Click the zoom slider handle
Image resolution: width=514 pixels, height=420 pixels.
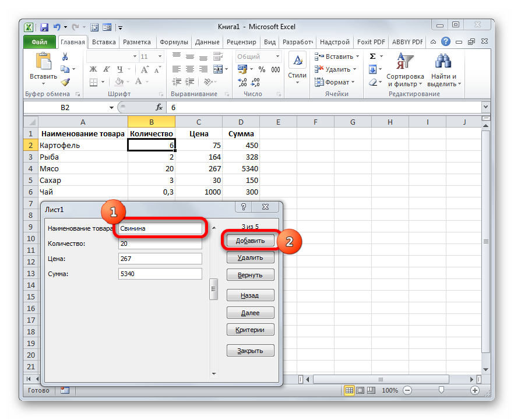coord(441,390)
